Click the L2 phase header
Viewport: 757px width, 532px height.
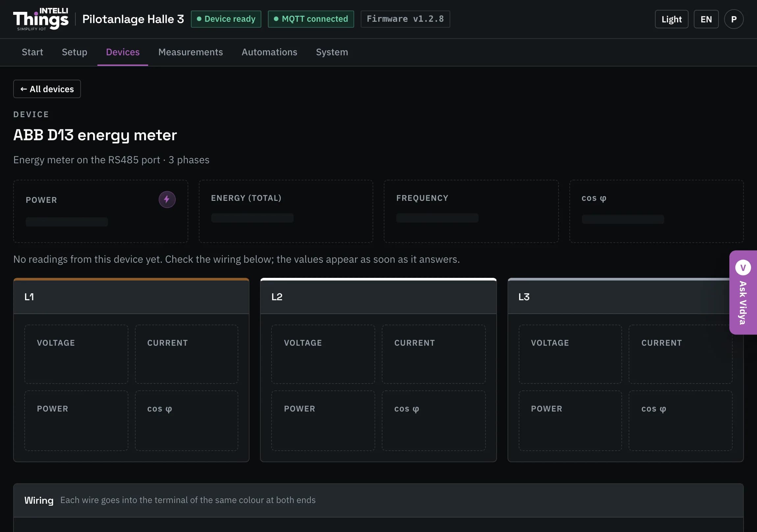378,297
